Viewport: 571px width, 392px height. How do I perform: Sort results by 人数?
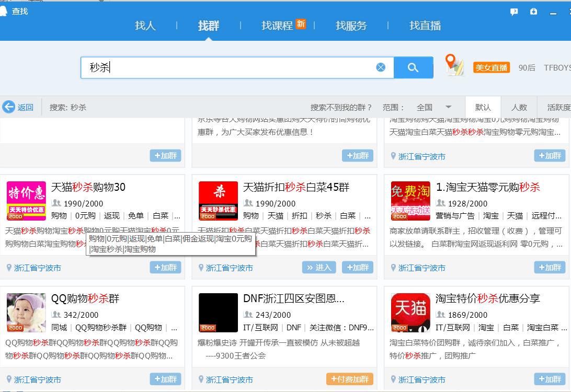tap(520, 107)
